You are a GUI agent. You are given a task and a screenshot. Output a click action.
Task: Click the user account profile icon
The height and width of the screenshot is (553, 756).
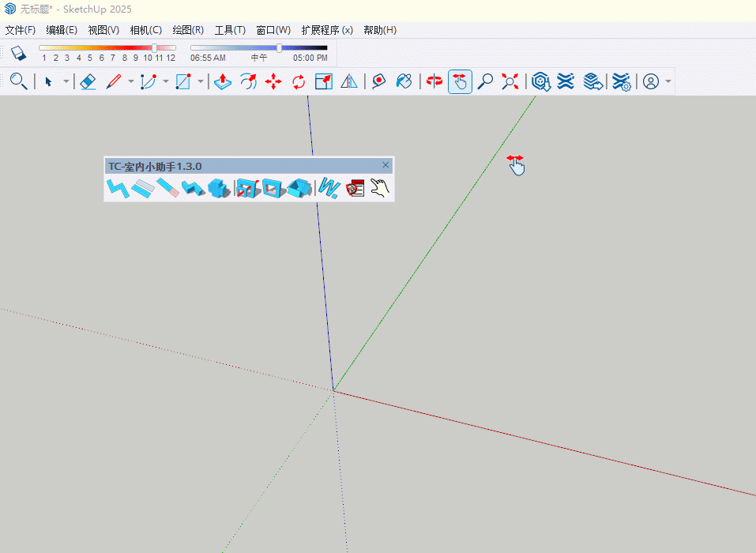pyautogui.click(x=651, y=81)
